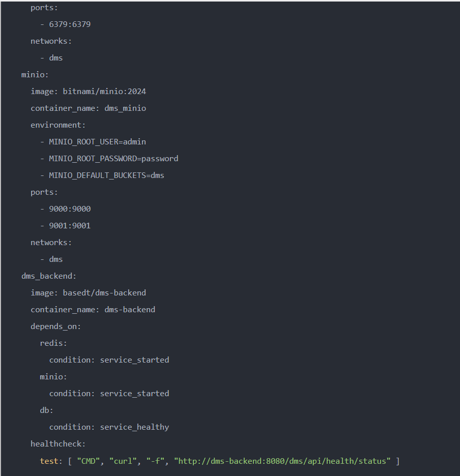Click the dms_backend: service key
This screenshot has height=476, width=460.
pyautogui.click(x=49, y=276)
